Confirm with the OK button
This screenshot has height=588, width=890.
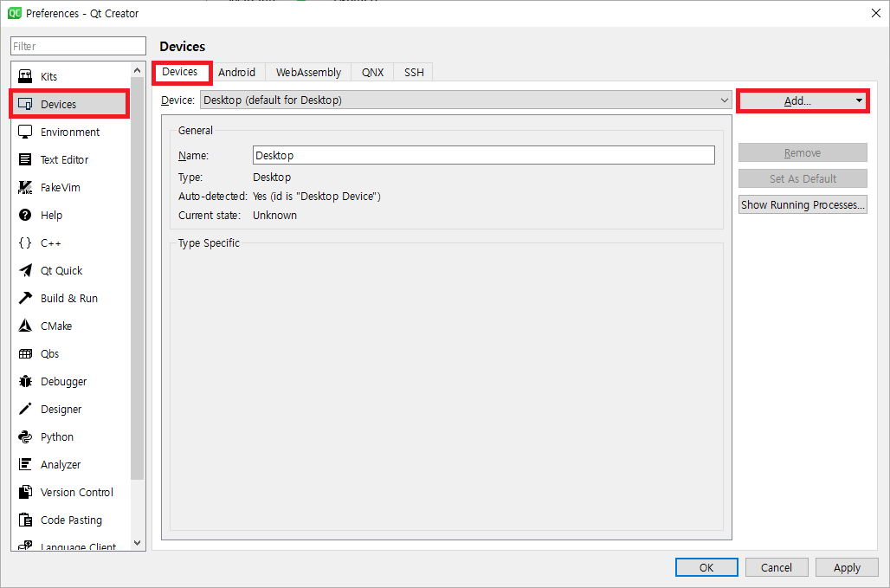pyautogui.click(x=706, y=567)
